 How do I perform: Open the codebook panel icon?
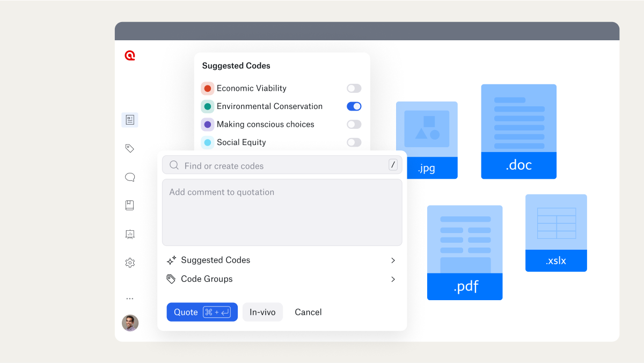tap(129, 205)
